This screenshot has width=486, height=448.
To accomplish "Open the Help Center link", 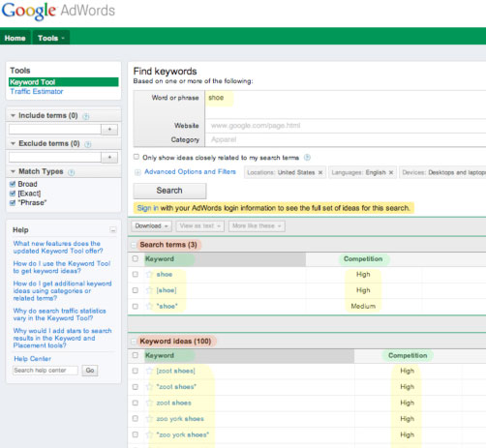I will coord(32,359).
